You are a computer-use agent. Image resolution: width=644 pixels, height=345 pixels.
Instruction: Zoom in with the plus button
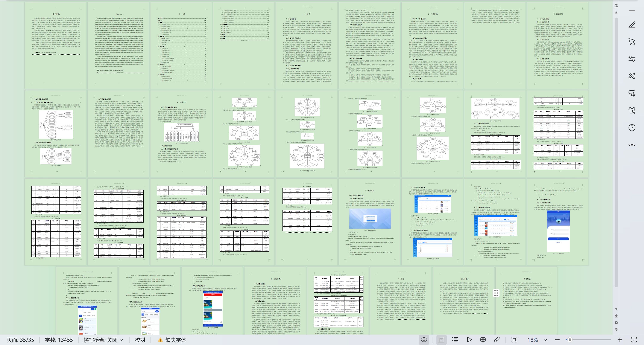[x=620, y=340]
